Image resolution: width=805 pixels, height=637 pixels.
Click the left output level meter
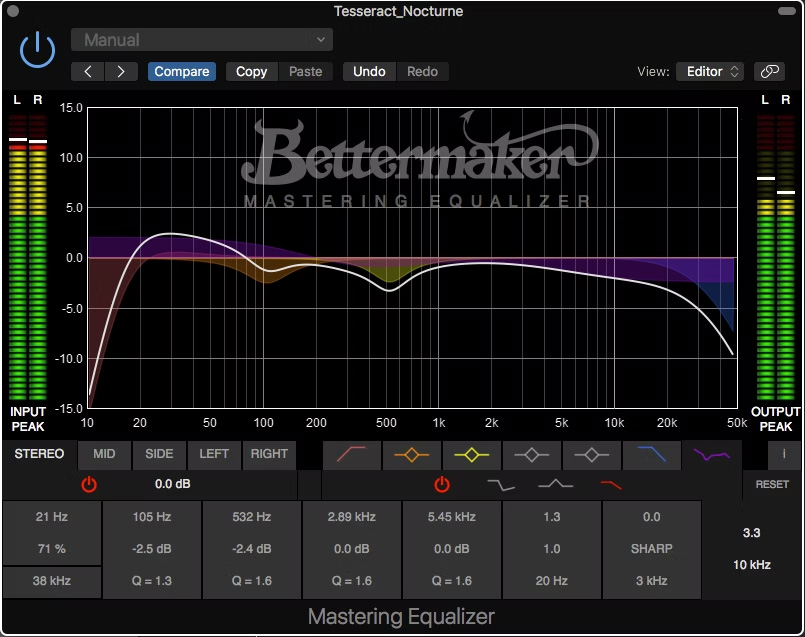[765, 257]
